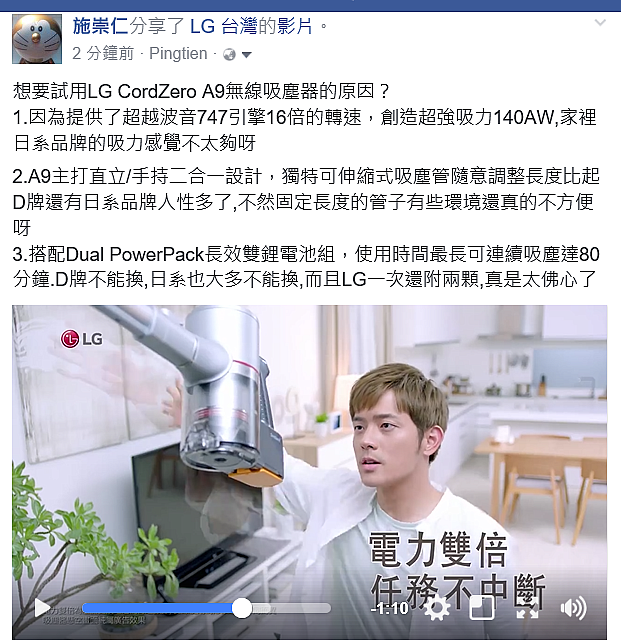Open 施崇仁 profile name link

tap(101, 27)
